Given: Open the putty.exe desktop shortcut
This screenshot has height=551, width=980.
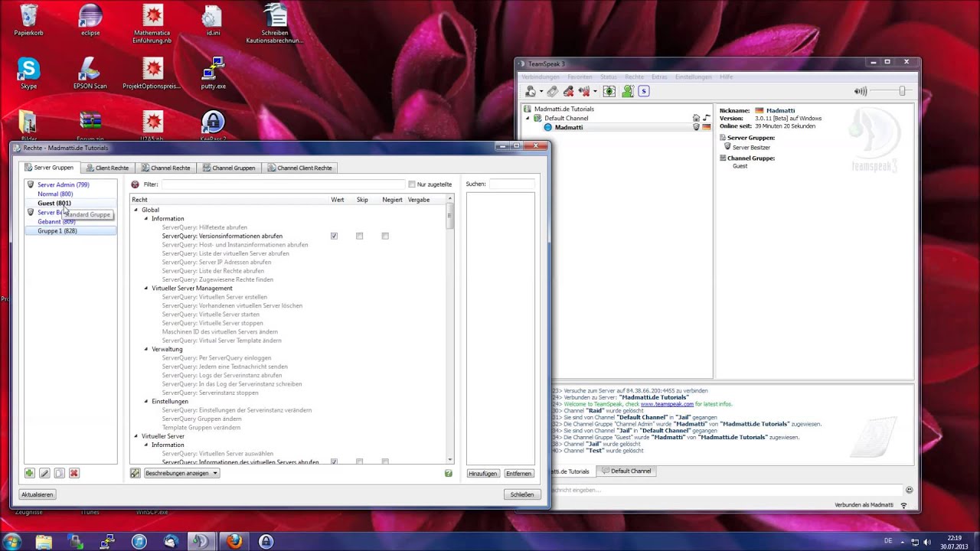Looking at the screenshot, I should (x=213, y=74).
